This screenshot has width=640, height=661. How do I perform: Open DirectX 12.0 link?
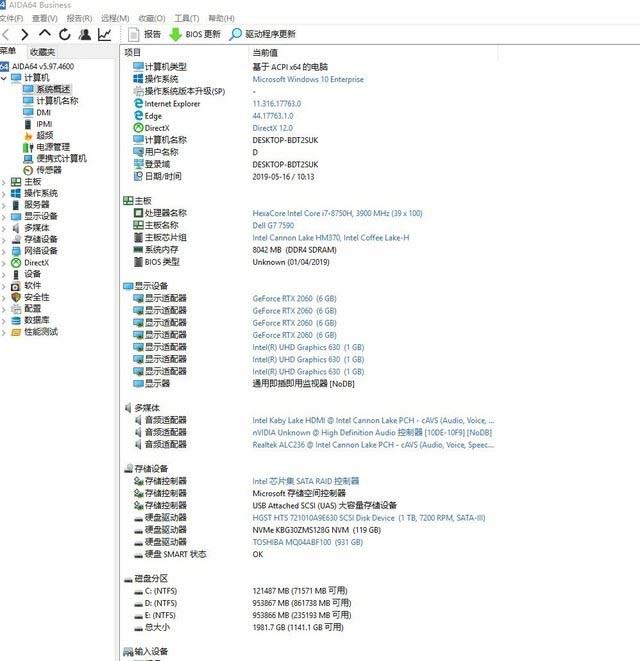pos(272,128)
